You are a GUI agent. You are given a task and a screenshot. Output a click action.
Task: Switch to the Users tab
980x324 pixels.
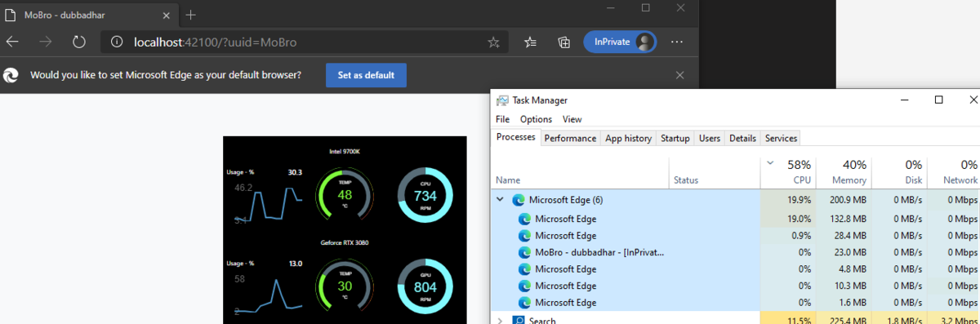[x=710, y=139]
